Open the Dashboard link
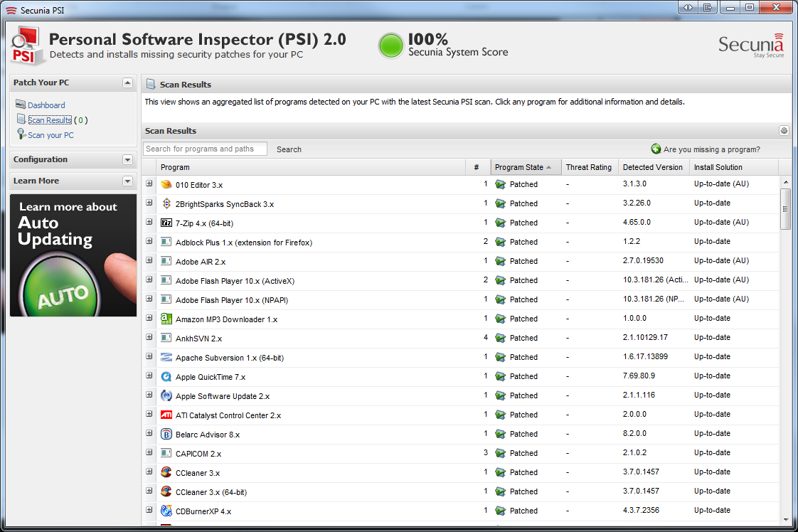 click(46, 105)
